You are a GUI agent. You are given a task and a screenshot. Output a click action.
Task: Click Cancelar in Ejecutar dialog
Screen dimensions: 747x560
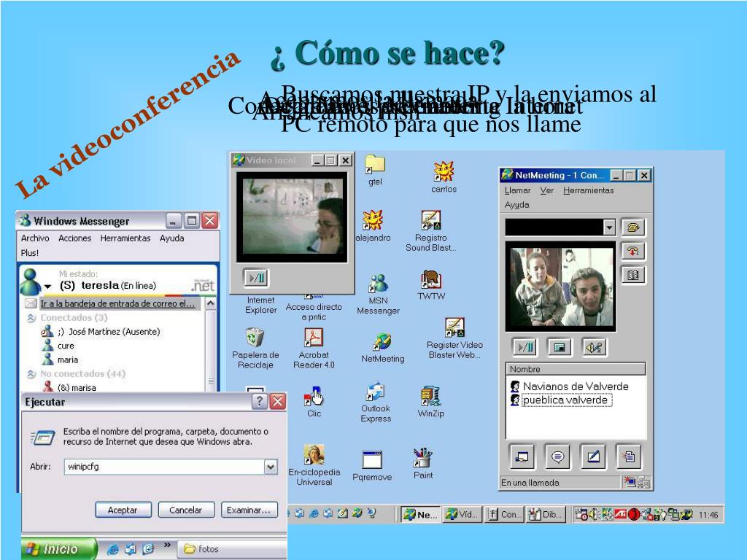[186, 510]
